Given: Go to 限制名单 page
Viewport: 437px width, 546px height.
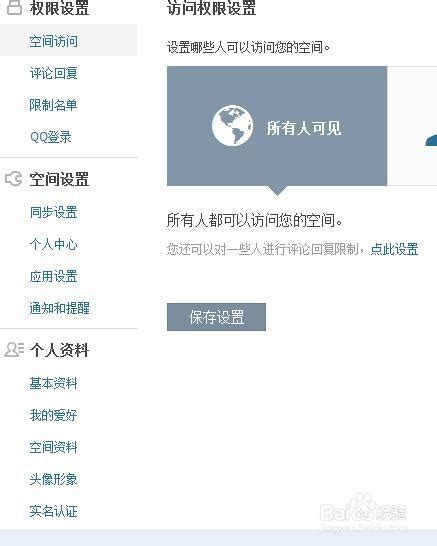Looking at the screenshot, I should (x=53, y=105).
